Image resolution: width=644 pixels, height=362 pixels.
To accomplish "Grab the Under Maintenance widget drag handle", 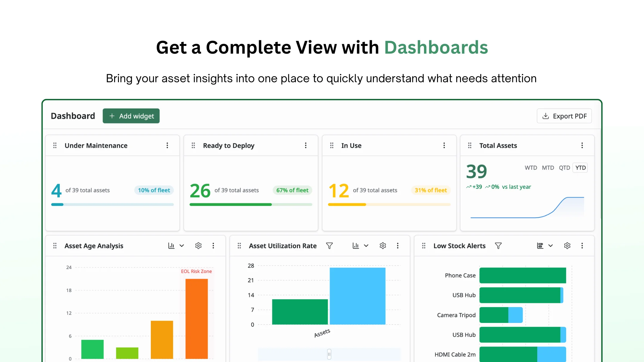I will click(55, 145).
